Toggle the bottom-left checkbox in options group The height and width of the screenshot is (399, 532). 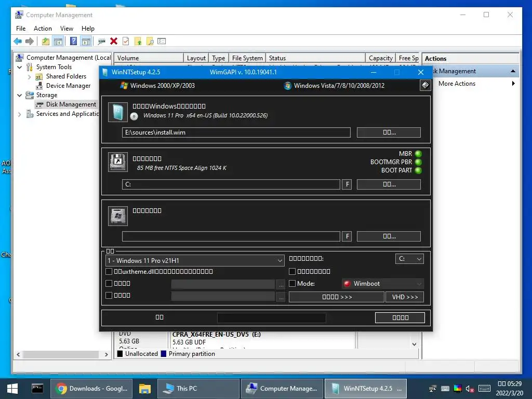pos(109,295)
